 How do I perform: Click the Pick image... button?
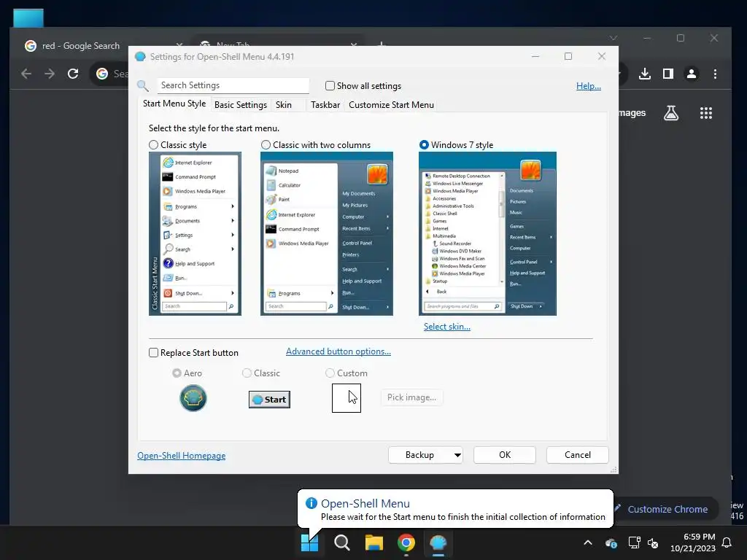(411, 397)
